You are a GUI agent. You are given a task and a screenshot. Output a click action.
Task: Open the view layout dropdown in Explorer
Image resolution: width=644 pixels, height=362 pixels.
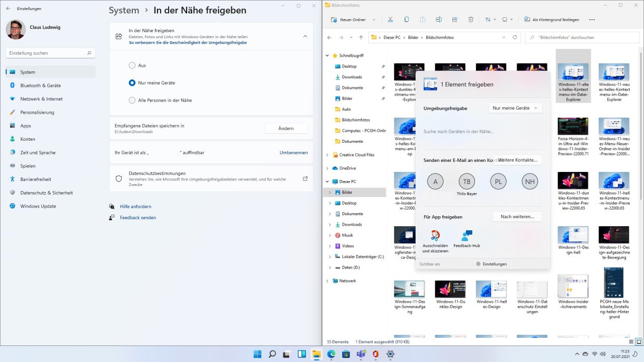tap(507, 20)
